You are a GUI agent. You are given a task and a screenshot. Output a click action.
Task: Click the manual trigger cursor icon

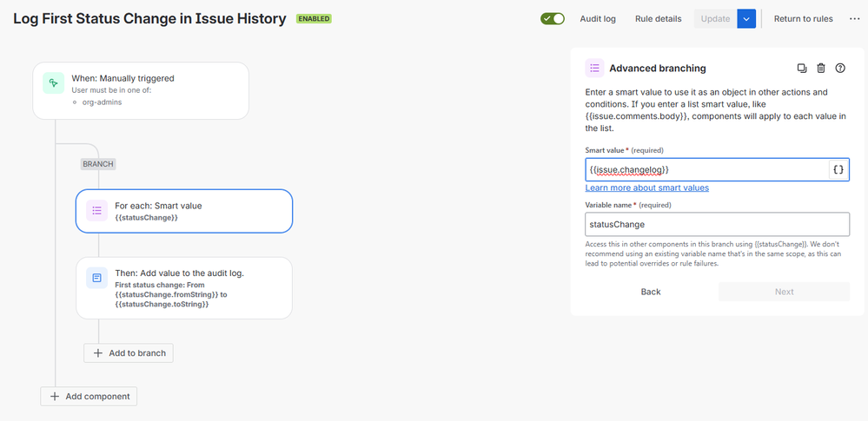pyautogui.click(x=53, y=83)
